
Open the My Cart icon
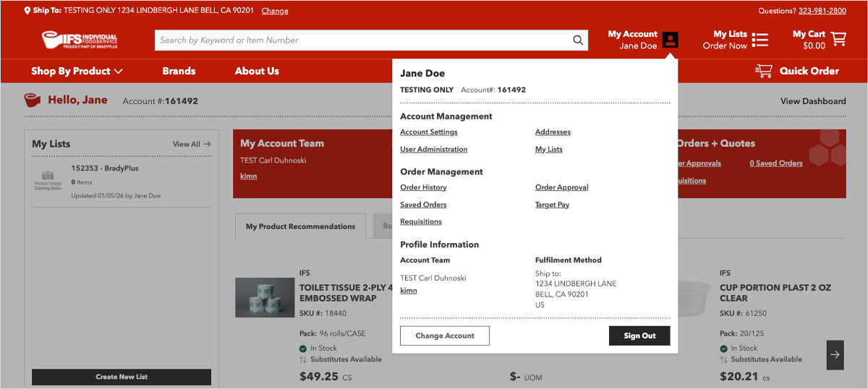pyautogui.click(x=838, y=38)
